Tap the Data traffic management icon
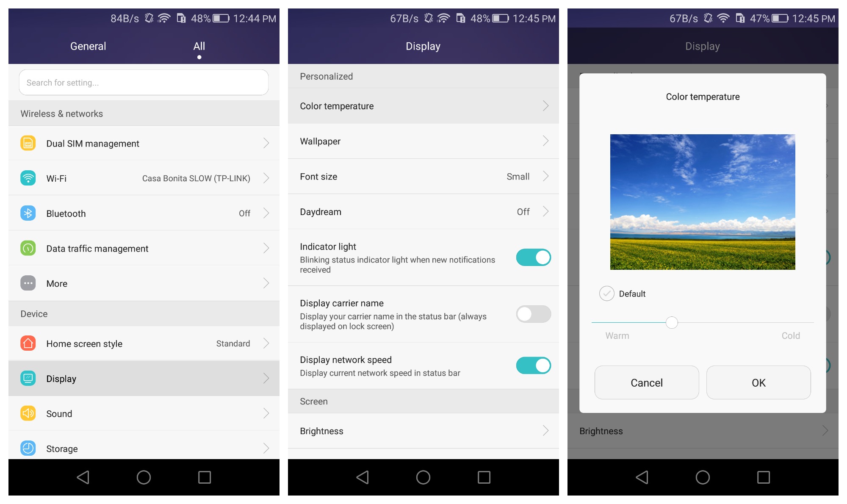This screenshot has height=504, width=847. click(28, 247)
